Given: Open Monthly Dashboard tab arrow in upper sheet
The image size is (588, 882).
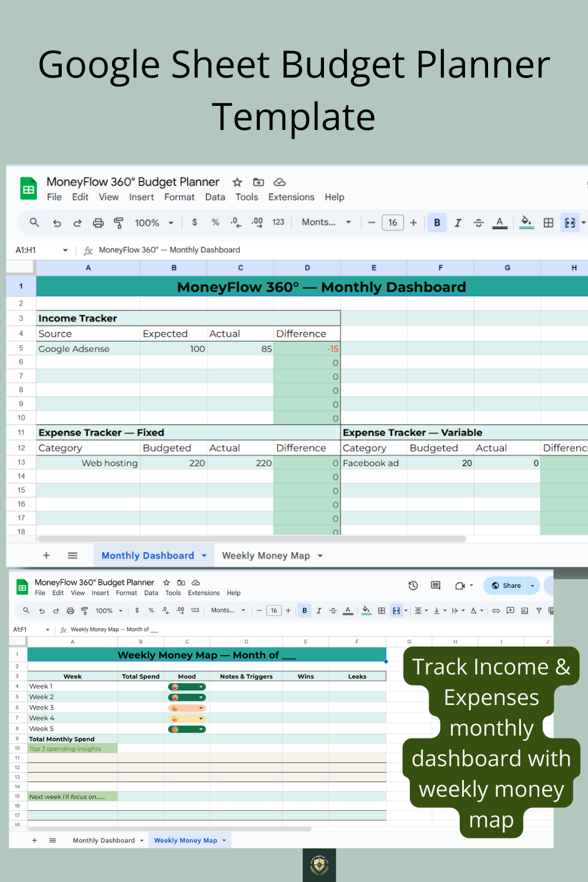Looking at the screenshot, I should [x=204, y=556].
